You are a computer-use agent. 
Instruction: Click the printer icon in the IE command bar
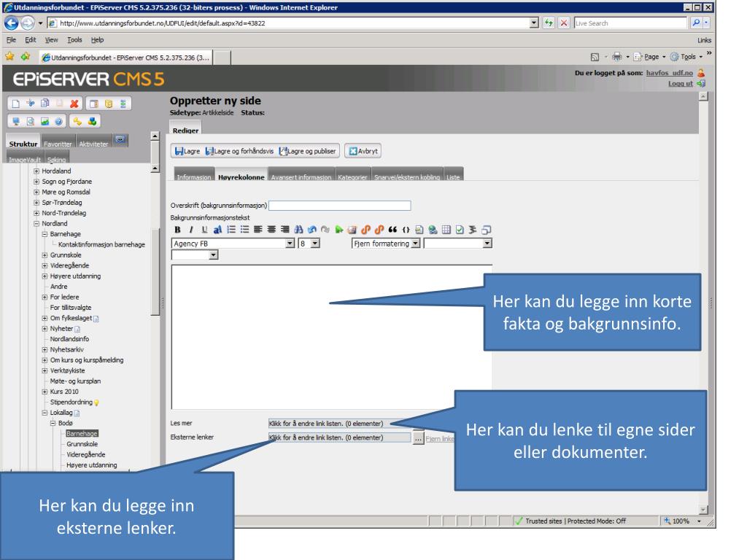point(617,57)
